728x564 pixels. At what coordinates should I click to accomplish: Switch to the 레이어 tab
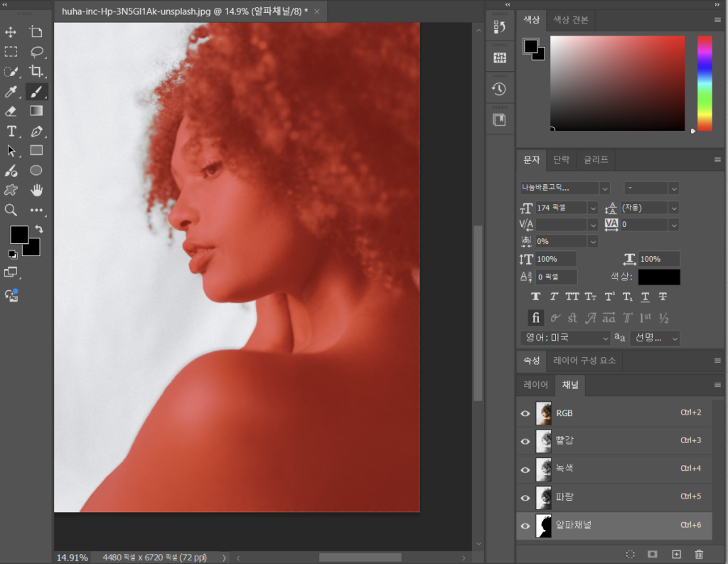[535, 385]
